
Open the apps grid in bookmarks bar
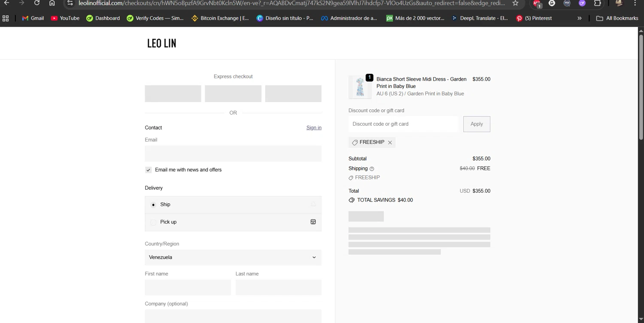coord(6,18)
